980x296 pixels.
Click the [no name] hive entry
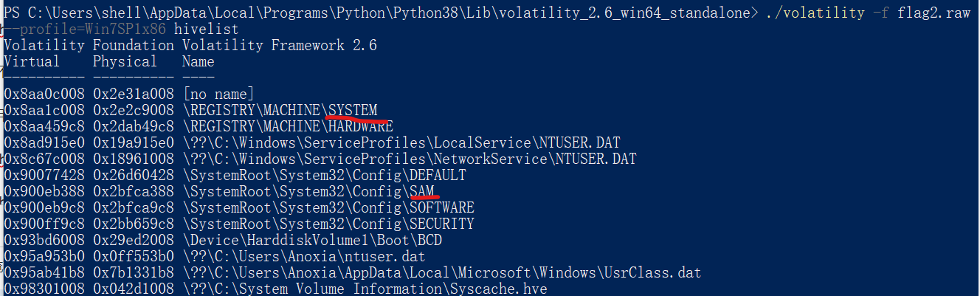(x=218, y=94)
